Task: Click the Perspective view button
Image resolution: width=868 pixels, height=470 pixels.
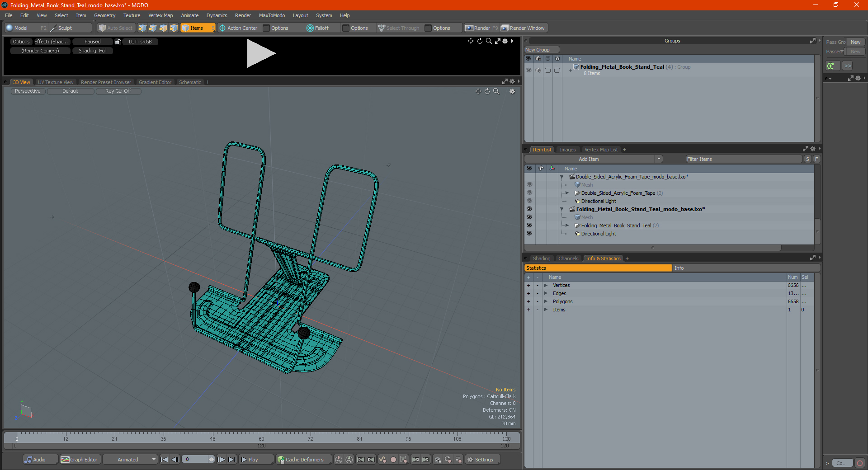Action: [28, 91]
